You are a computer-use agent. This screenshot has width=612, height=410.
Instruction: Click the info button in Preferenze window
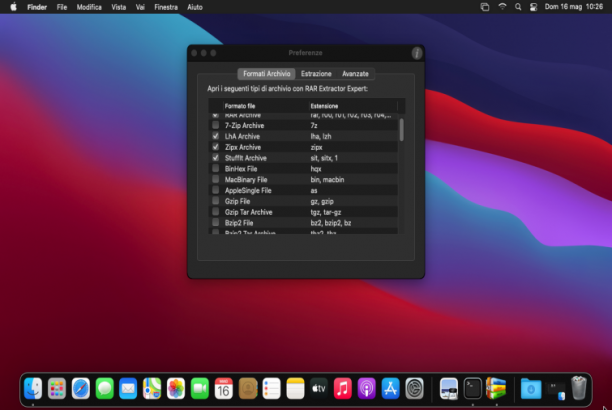pos(416,53)
